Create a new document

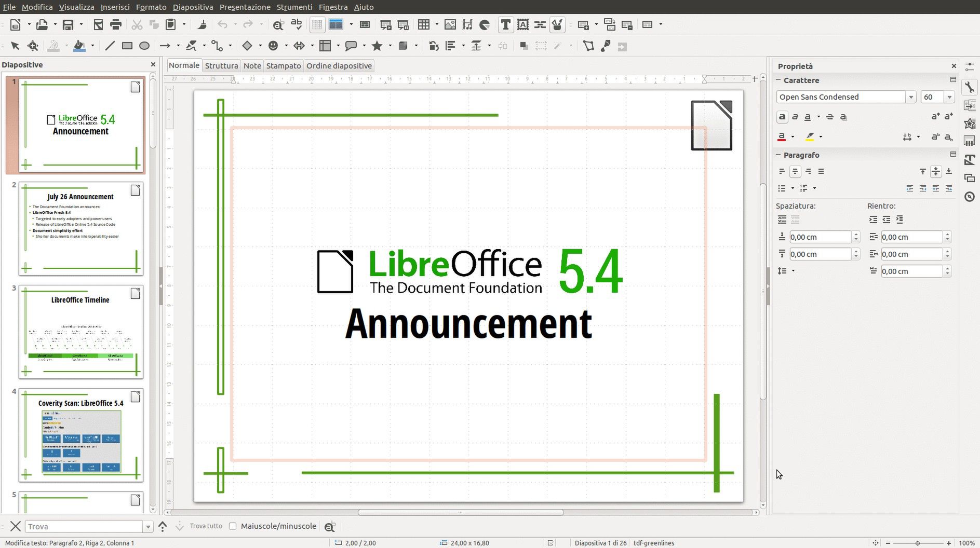[x=16, y=24]
